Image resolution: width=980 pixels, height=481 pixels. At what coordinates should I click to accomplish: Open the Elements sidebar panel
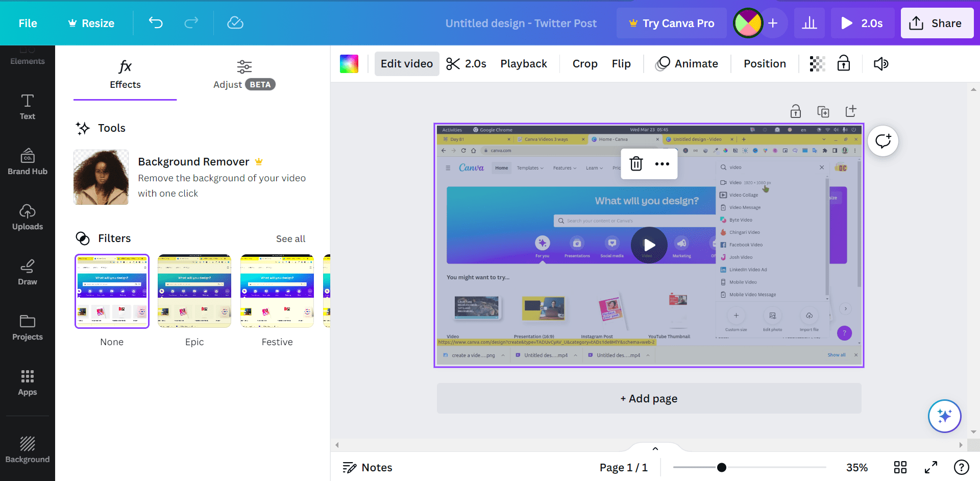28,56
